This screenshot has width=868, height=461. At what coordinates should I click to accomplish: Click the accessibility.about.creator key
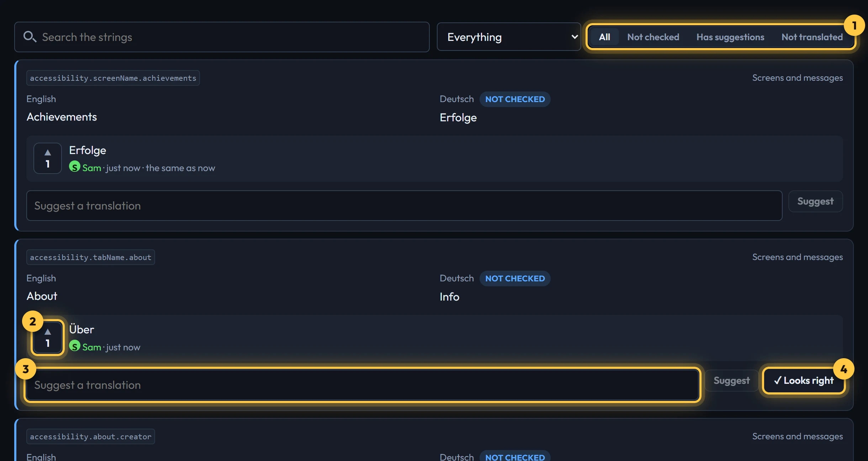[90, 436]
